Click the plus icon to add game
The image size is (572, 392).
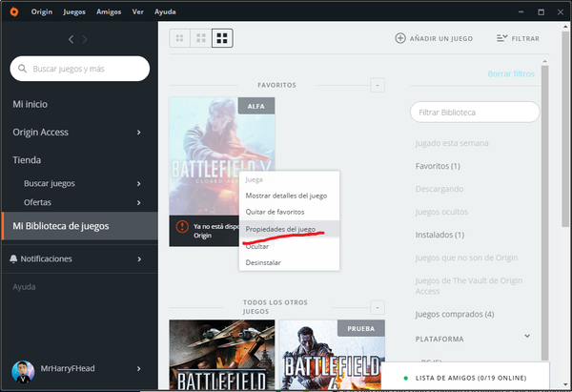400,38
